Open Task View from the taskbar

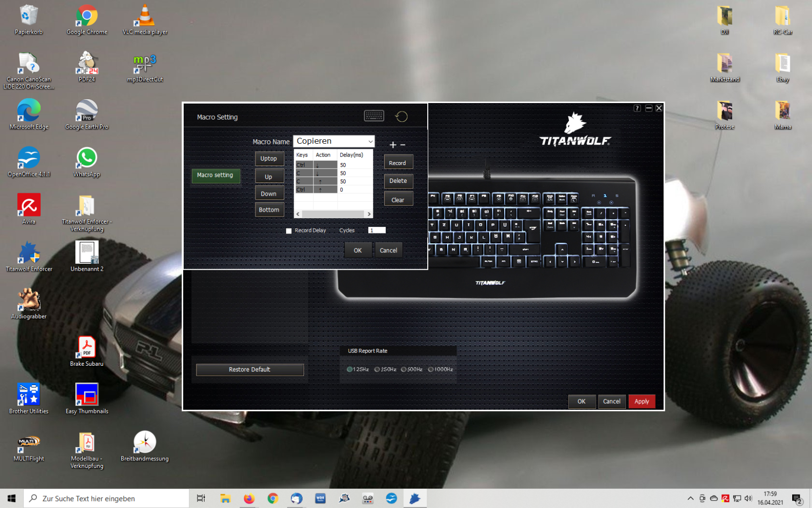(x=201, y=499)
